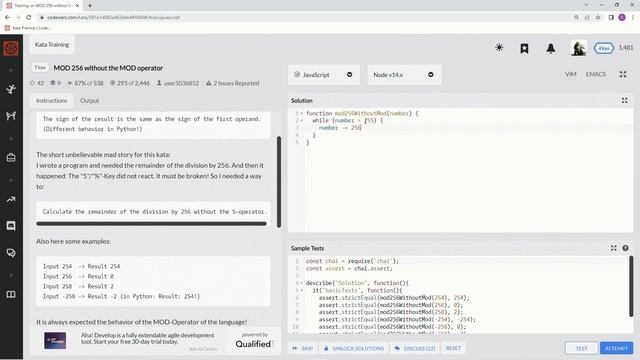Viewport: 640px width, 360px height.
Task: Go back in browser history
Action: coord(7,18)
